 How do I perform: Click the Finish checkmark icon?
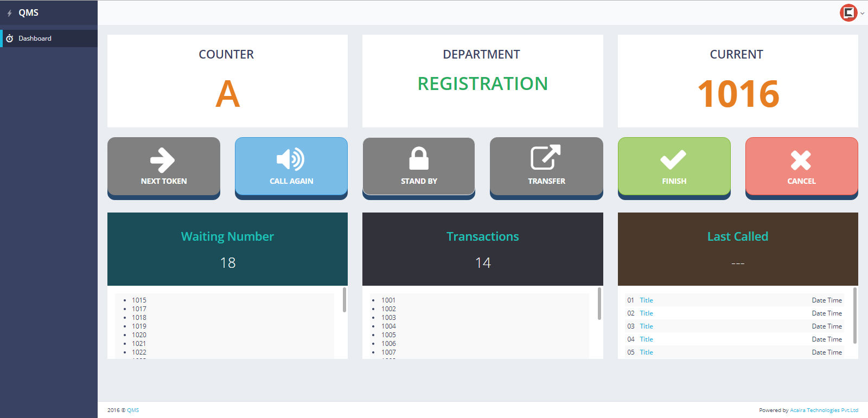[673, 160]
